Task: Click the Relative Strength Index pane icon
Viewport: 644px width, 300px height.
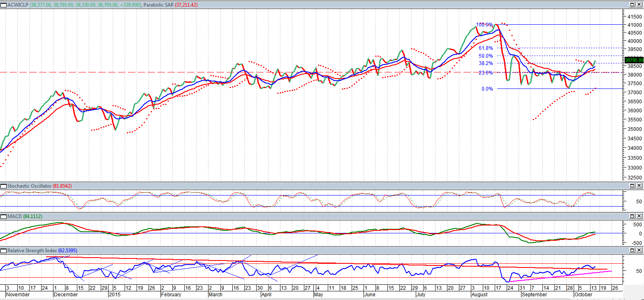Action: pyautogui.click(x=4, y=251)
